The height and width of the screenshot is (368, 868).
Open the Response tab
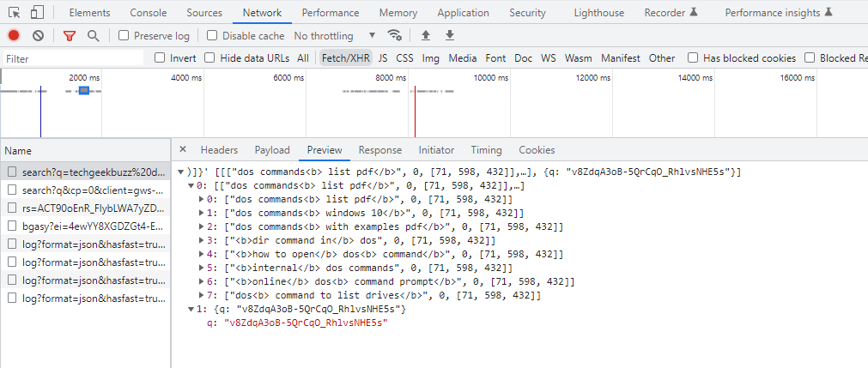tap(379, 150)
